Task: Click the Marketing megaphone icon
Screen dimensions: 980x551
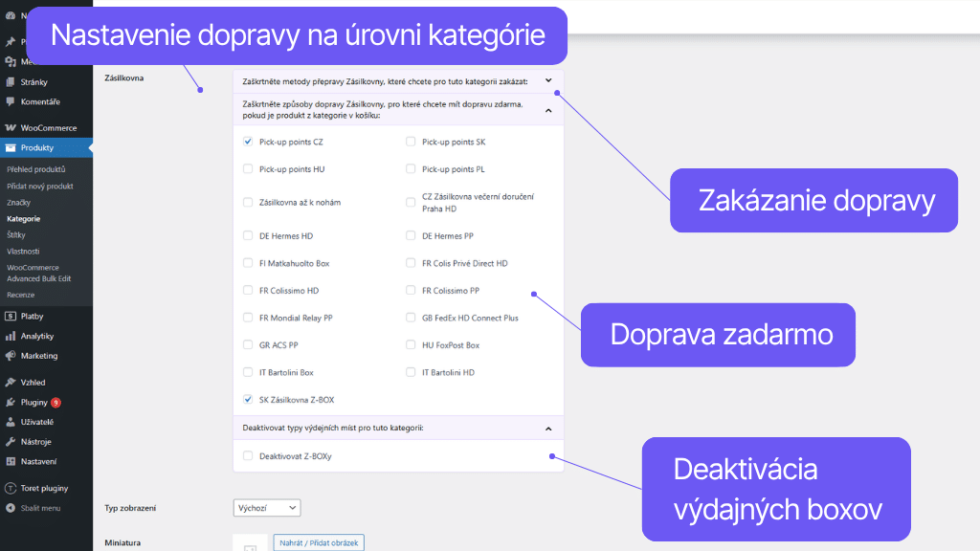Action: (x=10, y=356)
